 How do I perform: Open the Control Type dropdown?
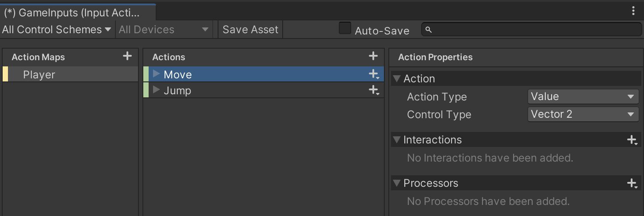click(583, 114)
